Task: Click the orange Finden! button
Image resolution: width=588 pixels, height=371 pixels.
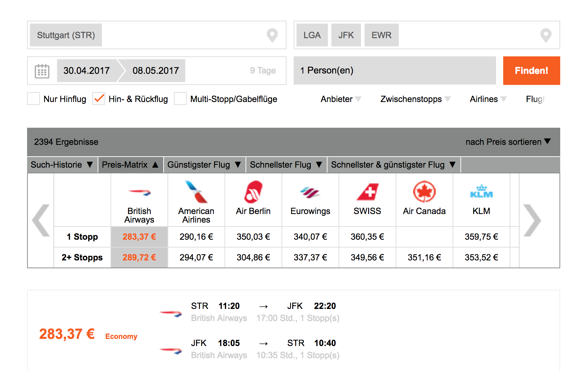Action: coord(532,71)
